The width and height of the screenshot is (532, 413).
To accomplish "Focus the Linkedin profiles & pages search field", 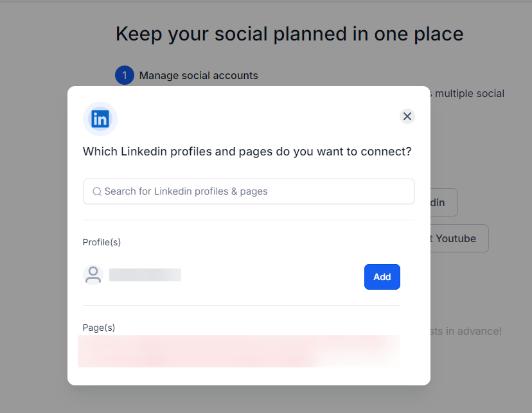I will [257, 191].
